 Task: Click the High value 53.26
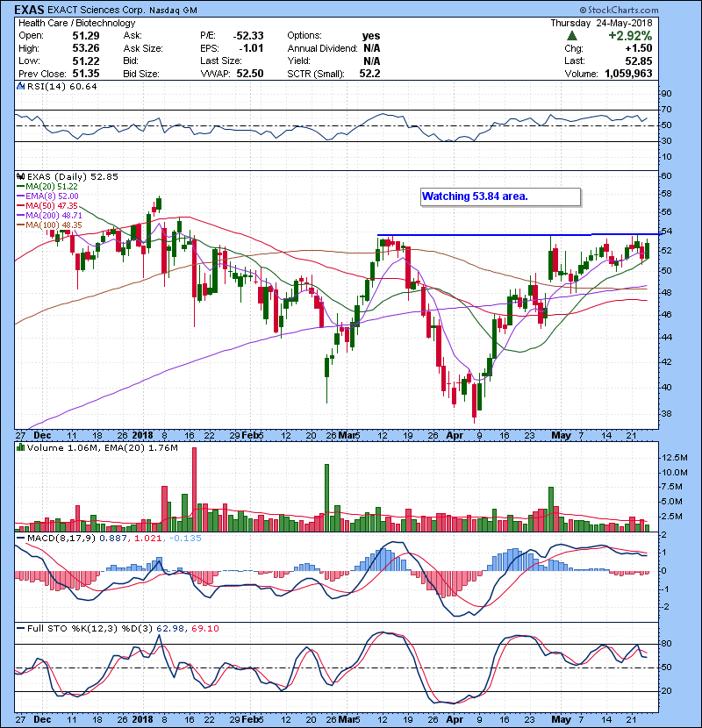pyautogui.click(x=86, y=48)
